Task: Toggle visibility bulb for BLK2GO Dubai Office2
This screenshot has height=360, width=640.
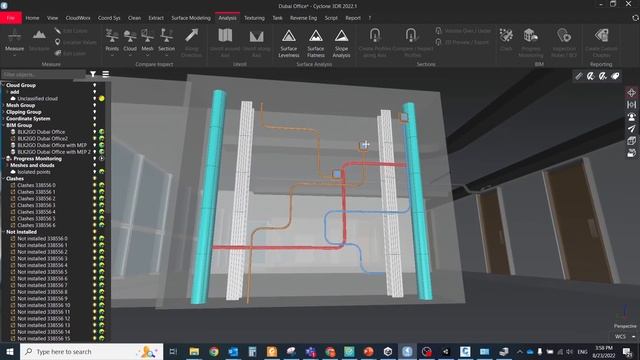Action: pos(95,138)
